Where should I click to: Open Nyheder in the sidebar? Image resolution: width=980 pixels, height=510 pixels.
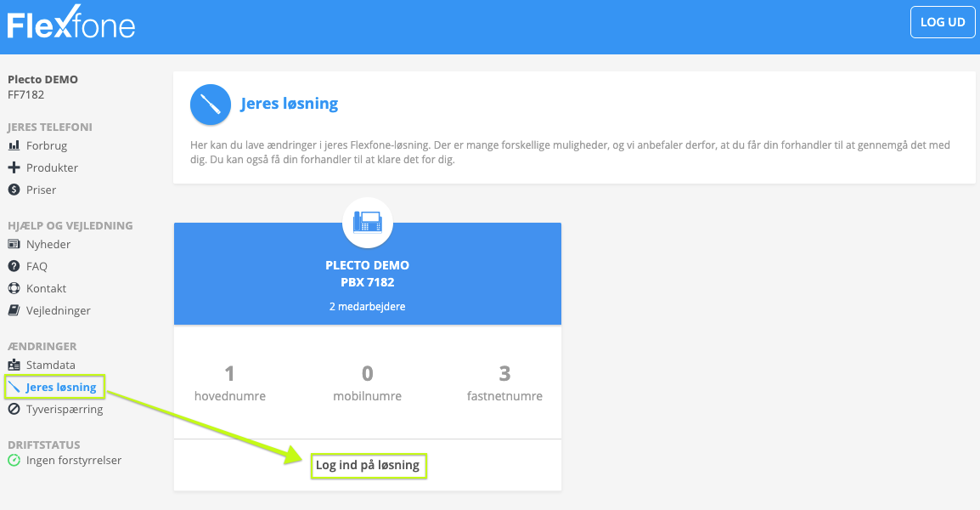click(48, 244)
